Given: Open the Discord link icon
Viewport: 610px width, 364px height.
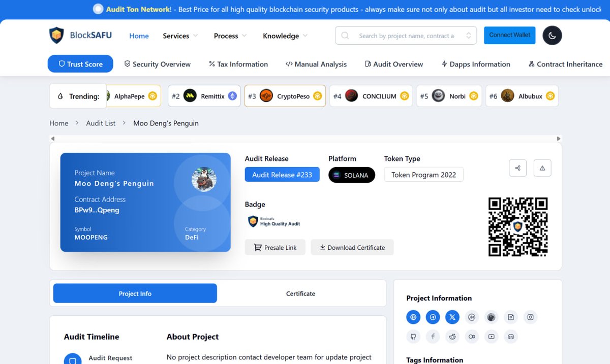Looking at the screenshot, I should point(511,337).
